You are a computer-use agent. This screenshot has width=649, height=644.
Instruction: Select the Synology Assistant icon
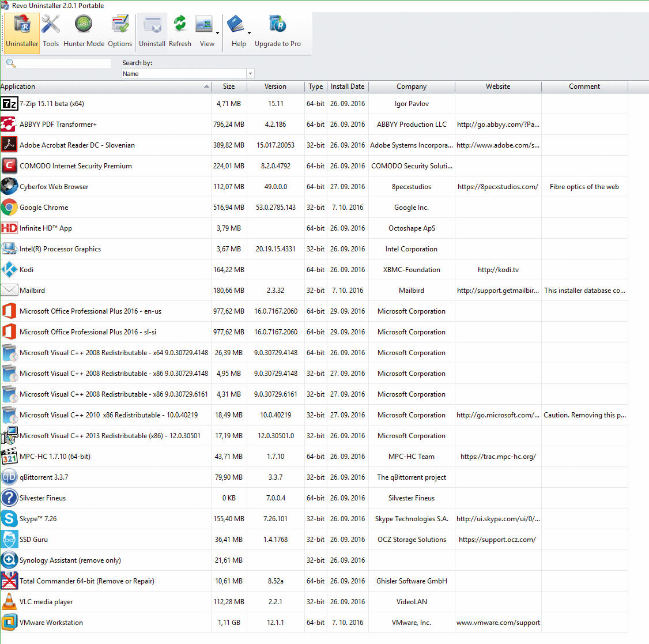(9, 560)
